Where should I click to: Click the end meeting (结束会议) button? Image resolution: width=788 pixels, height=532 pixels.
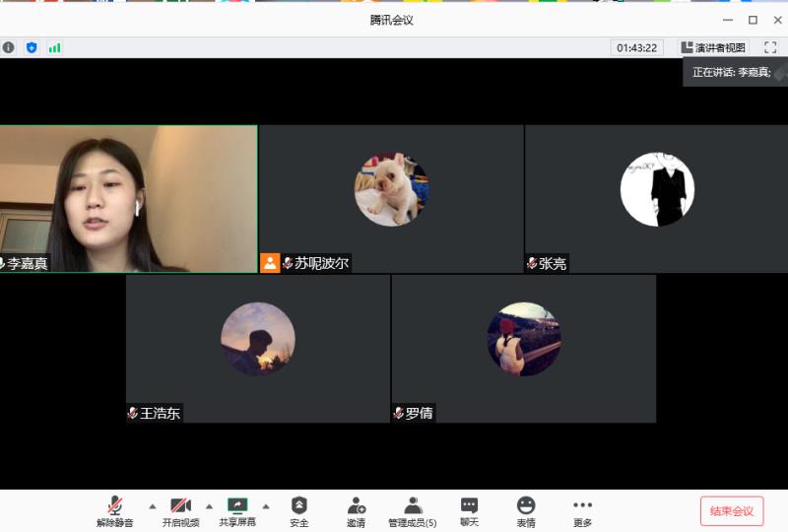732,511
